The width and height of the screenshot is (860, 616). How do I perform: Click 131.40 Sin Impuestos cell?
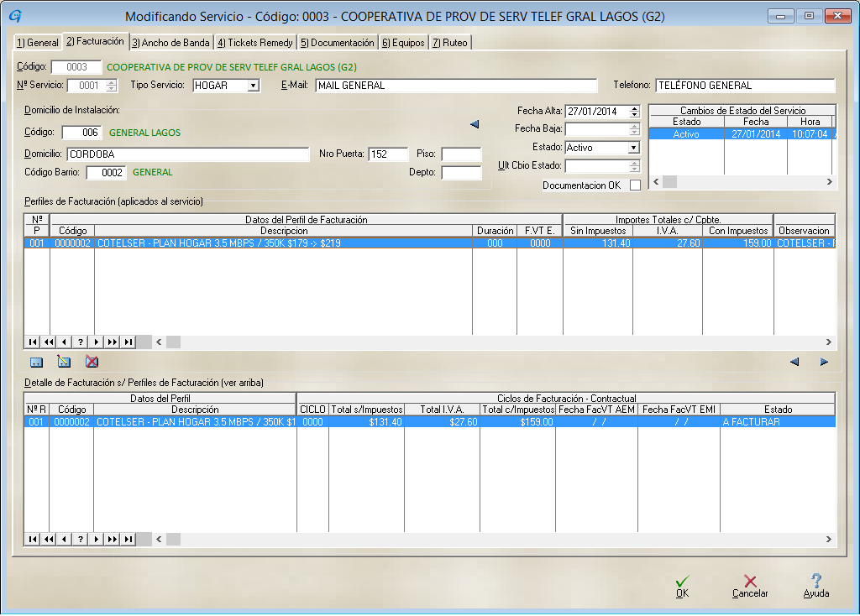pyautogui.click(x=598, y=244)
